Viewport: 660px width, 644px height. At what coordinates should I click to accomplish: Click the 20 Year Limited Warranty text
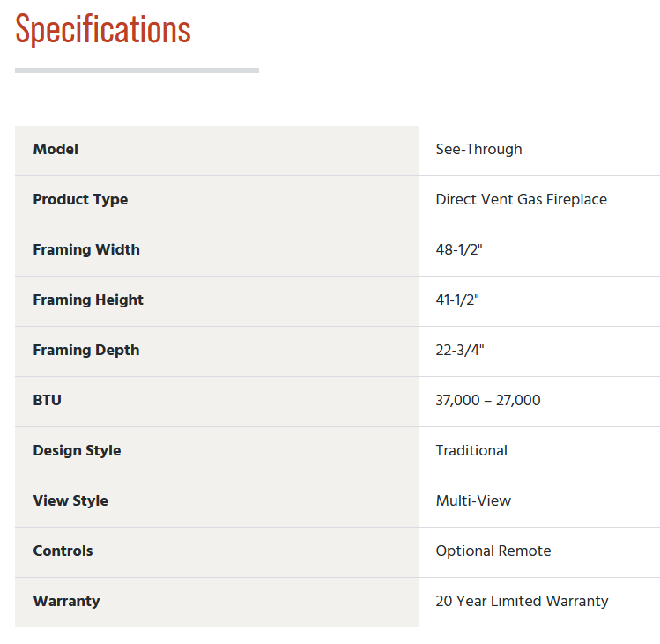coord(522,601)
